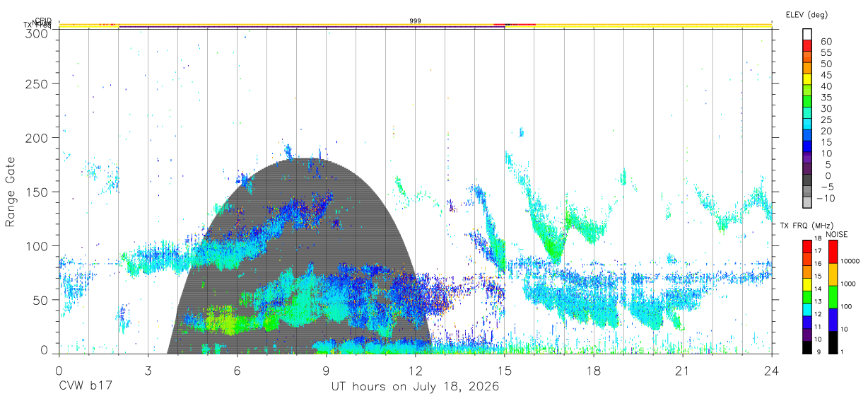The width and height of the screenshot is (868, 401).
Task: Click the black bottom segment of the NOISE colorbar
Action: (832, 342)
